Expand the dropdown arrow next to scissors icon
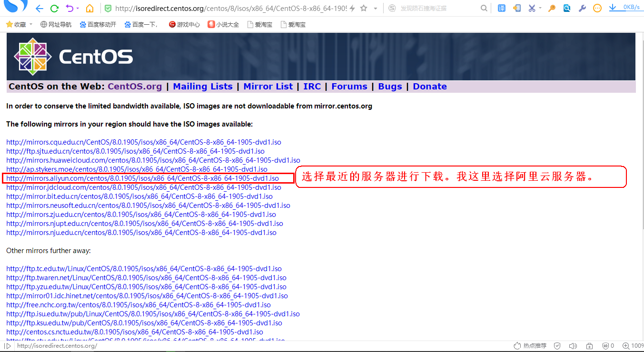 point(541,9)
